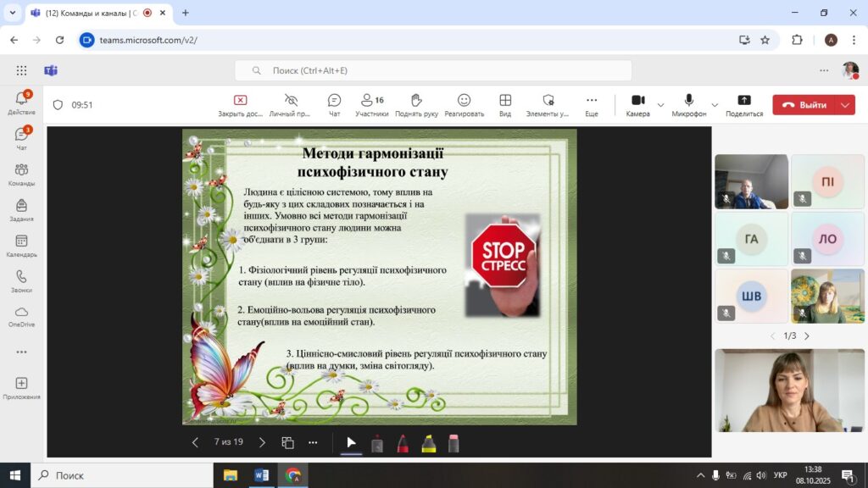This screenshot has width=868, height=488.
Task: Select the yellow highlighter tool
Action: click(x=429, y=443)
